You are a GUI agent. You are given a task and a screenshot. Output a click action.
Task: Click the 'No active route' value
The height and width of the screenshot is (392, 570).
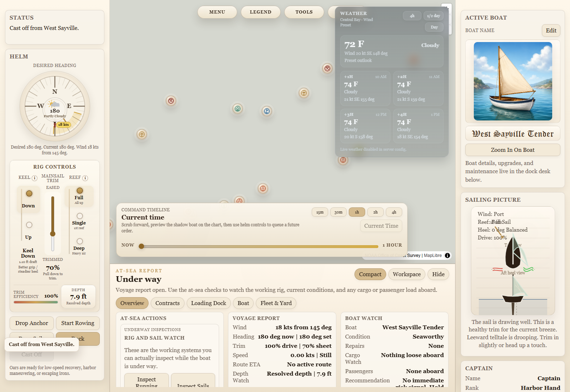click(309, 365)
